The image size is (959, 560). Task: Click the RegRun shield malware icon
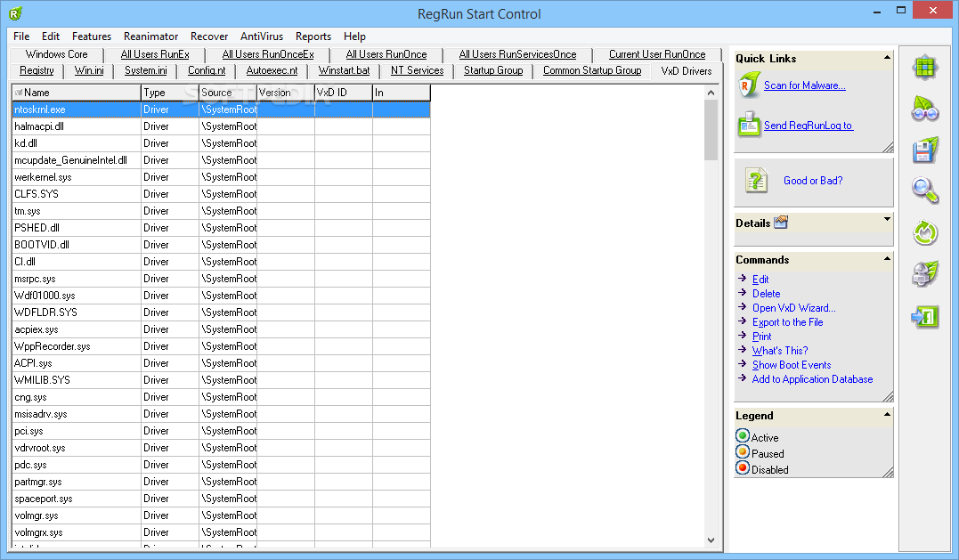[749, 85]
